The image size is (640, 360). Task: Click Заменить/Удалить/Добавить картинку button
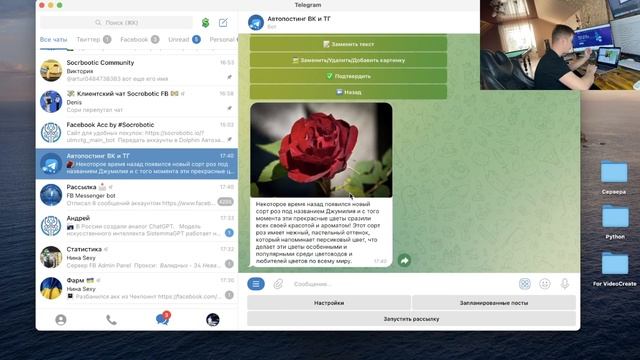(348, 60)
